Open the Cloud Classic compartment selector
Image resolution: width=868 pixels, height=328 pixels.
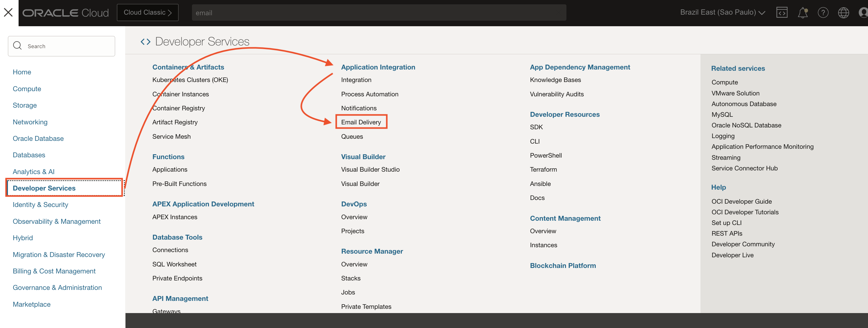147,12
